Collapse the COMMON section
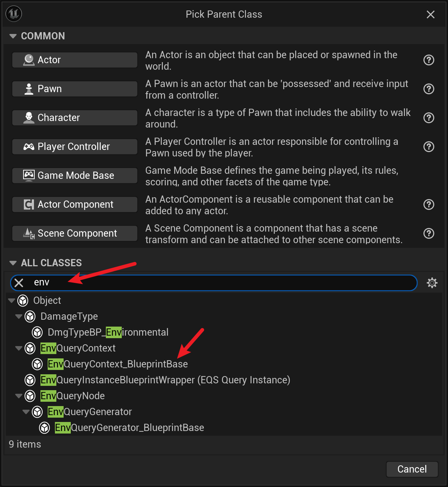Image resolution: width=448 pixels, height=487 pixels. (x=13, y=36)
